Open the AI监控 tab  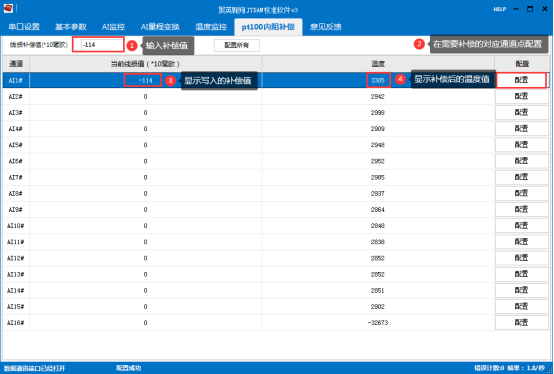(x=113, y=27)
